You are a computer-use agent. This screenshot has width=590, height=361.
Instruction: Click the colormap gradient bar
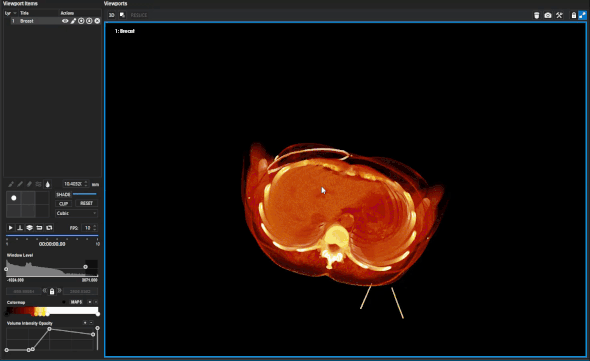pos(52,311)
